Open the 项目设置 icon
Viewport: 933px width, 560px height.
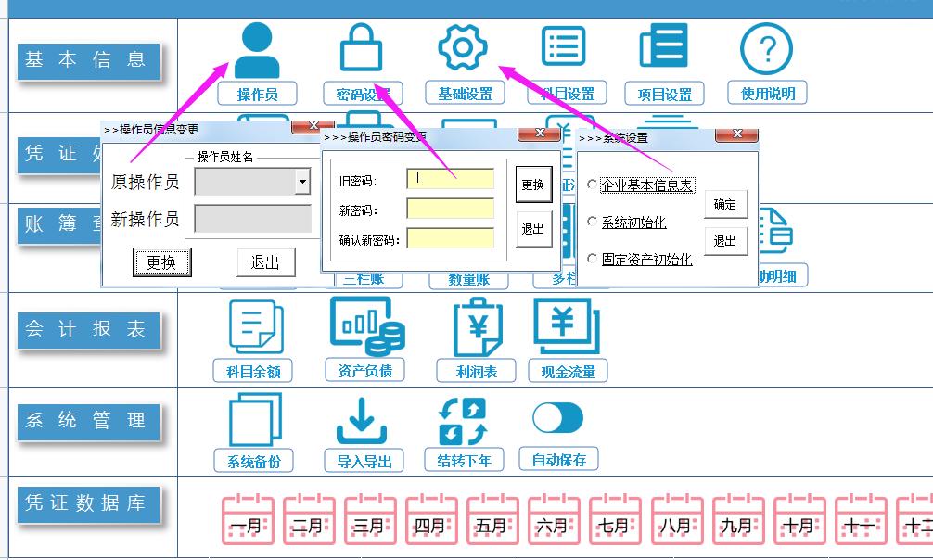point(662,45)
